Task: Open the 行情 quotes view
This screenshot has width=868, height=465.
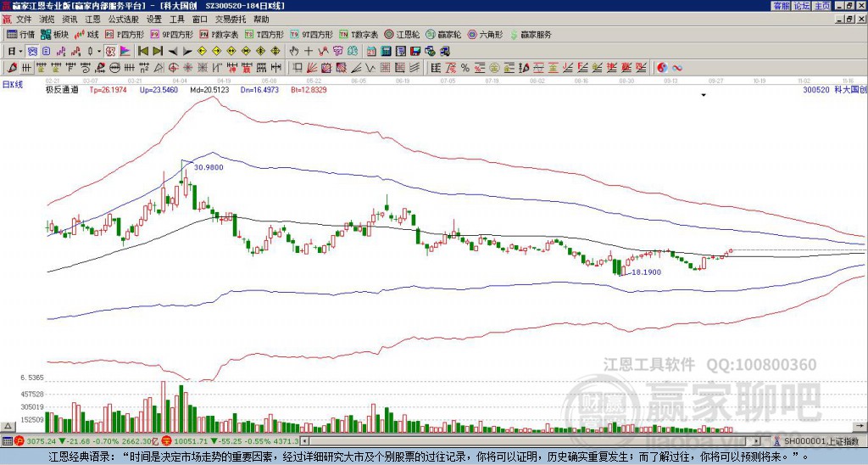Action: point(21,34)
